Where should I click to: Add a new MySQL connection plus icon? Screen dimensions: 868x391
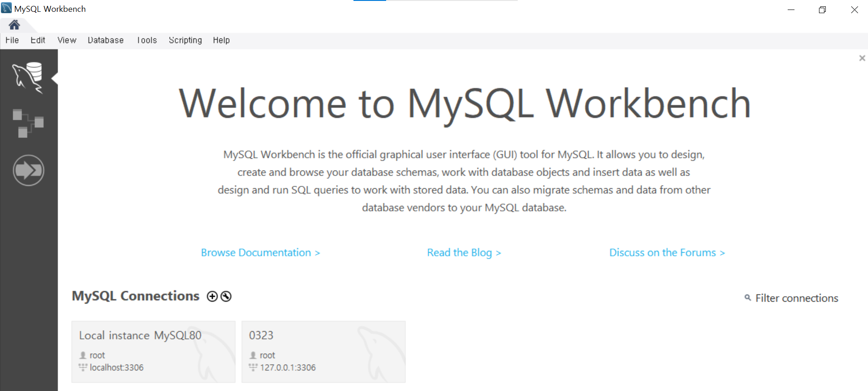[x=212, y=296]
